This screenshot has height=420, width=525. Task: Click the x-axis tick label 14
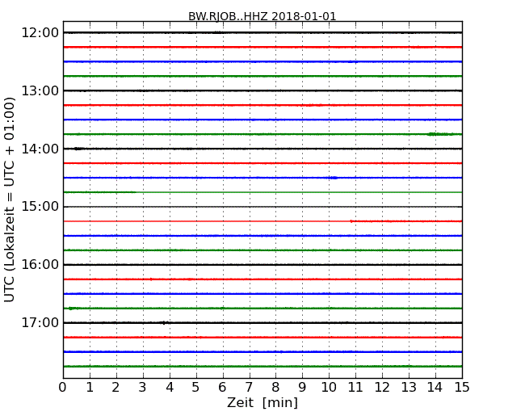click(x=435, y=388)
